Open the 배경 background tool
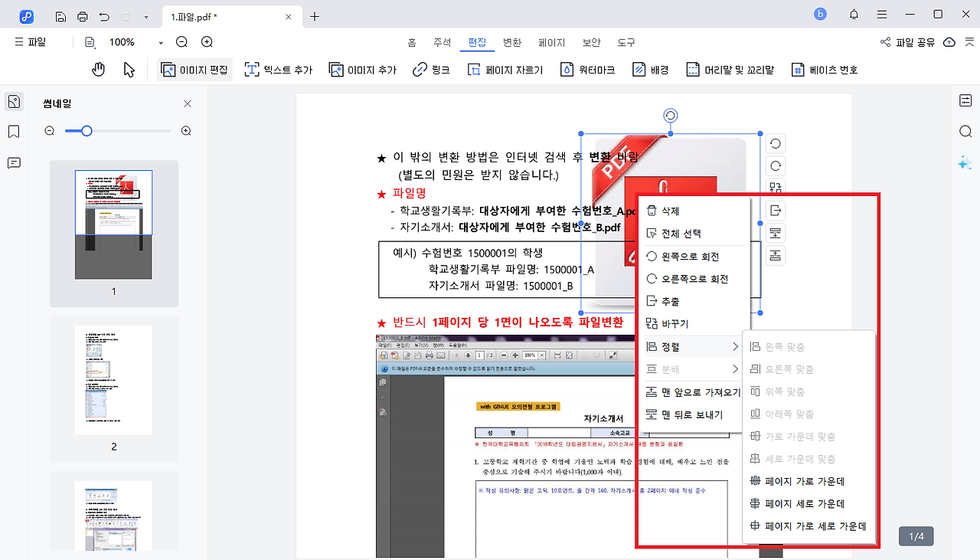This screenshot has width=980, height=560. [x=651, y=70]
